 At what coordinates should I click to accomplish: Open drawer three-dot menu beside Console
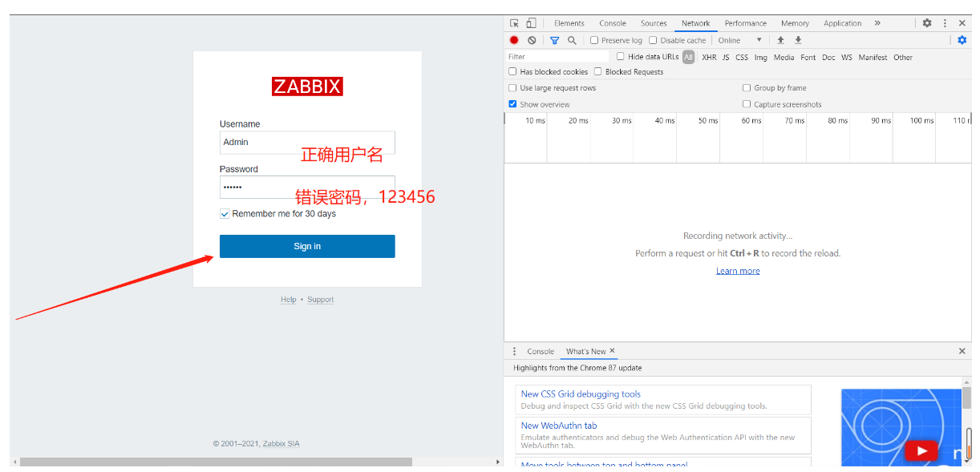pos(515,351)
